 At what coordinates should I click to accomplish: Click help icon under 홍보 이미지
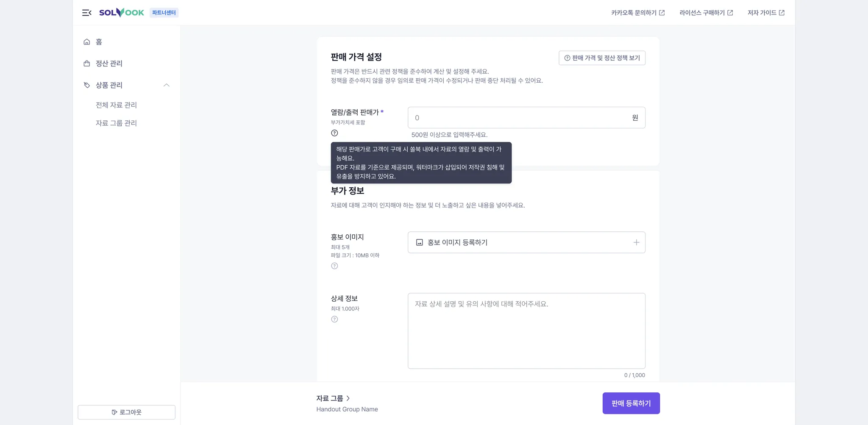click(334, 266)
